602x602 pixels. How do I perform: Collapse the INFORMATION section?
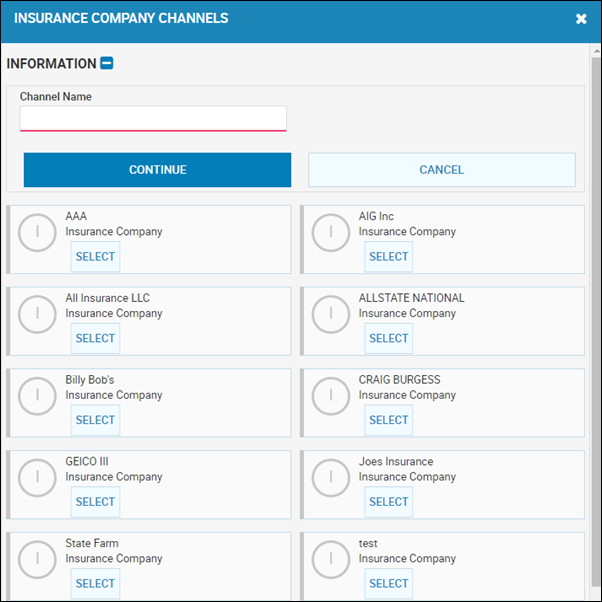[107, 63]
